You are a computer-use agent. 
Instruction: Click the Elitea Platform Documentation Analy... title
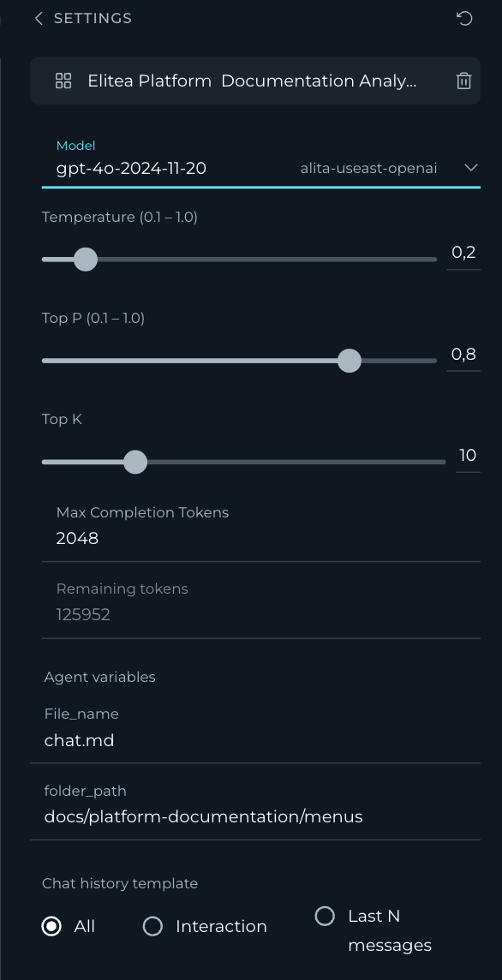252,81
